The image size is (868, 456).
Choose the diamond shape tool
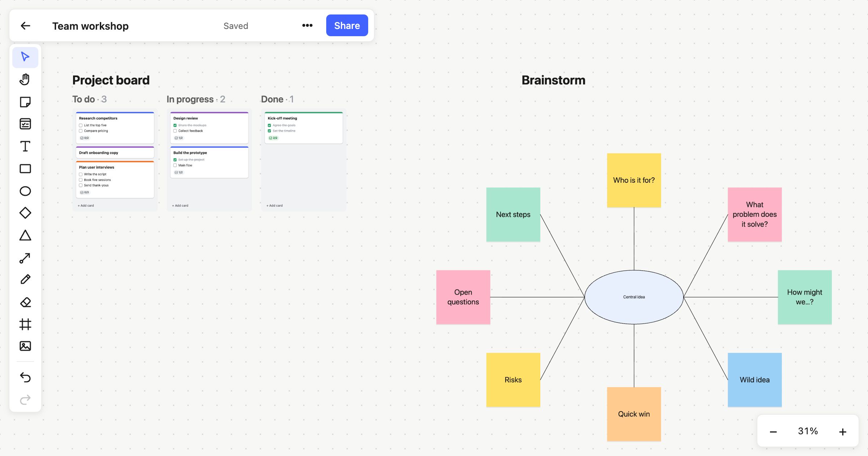point(25,213)
